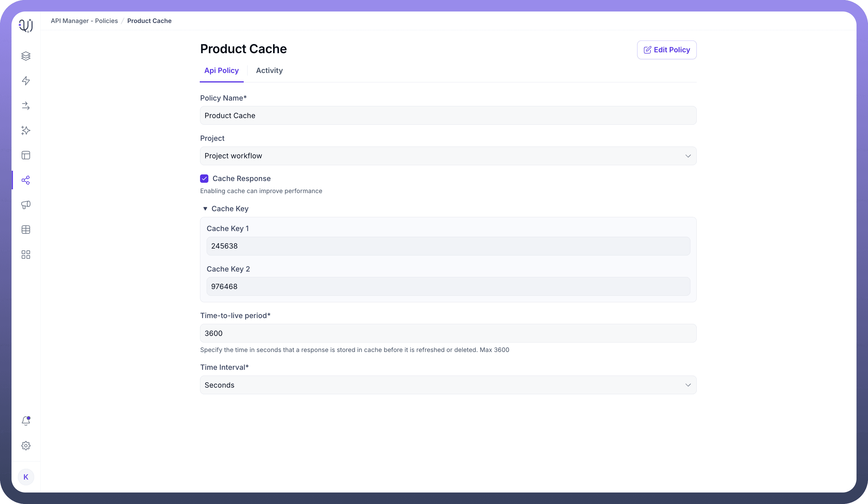Click the arrows flow sidebar icon
This screenshot has width=868, height=504.
(x=26, y=106)
